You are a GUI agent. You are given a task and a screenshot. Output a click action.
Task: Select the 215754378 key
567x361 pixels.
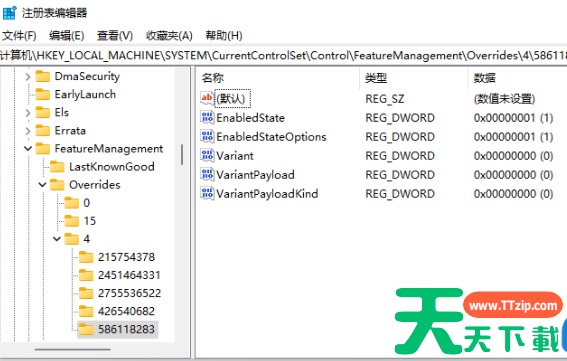point(126,257)
